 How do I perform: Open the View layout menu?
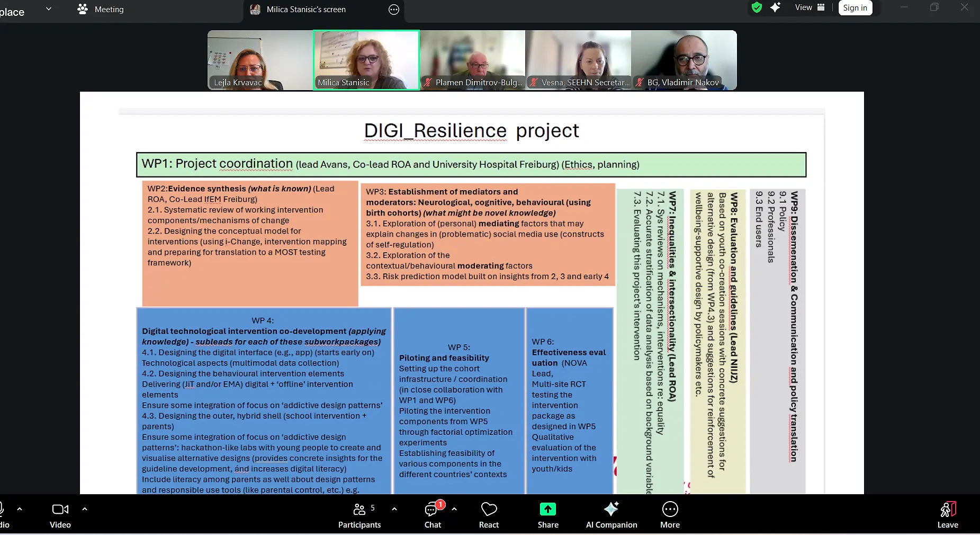tap(810, 7)
